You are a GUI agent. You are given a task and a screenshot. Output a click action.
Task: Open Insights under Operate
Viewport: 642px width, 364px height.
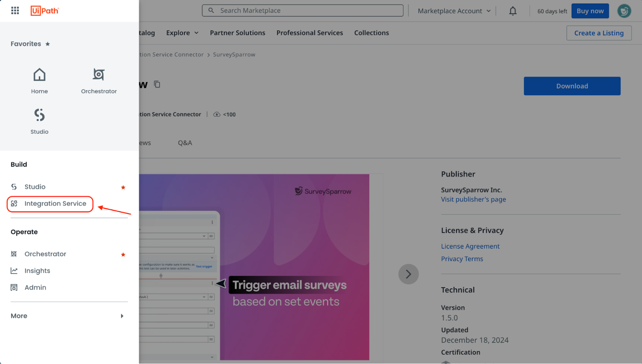click(37, 271)
